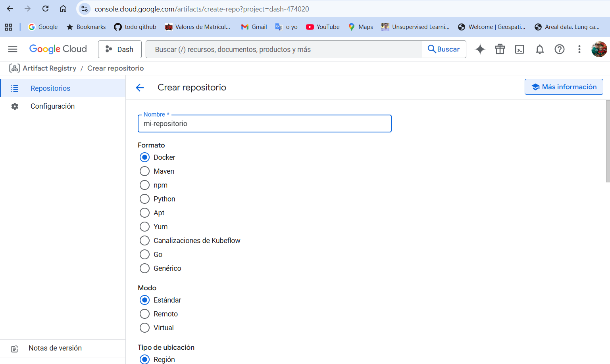Click the Más información button

coord(564,87)
